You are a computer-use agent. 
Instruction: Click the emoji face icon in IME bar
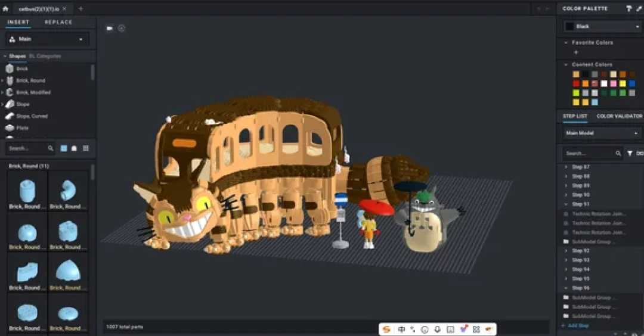click(x=425, y=329)
